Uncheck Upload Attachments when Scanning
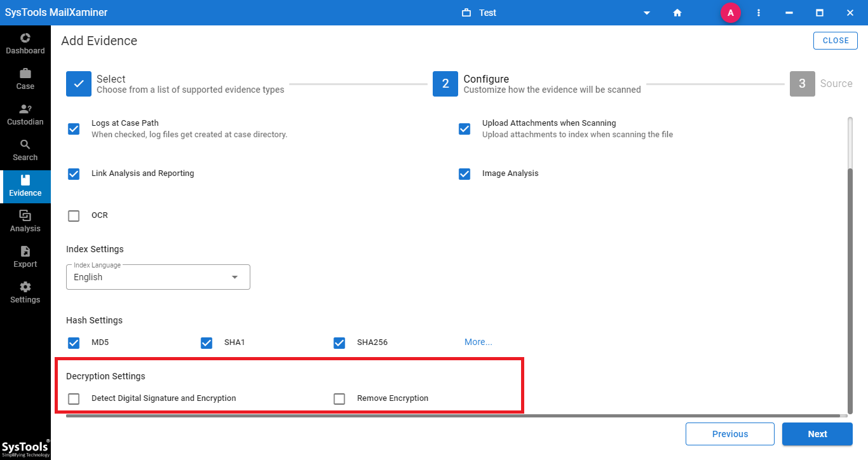 [465, 129]
